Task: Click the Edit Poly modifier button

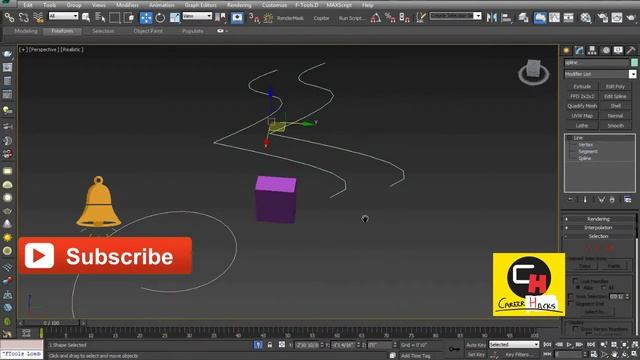Action: tap(616, 86)
